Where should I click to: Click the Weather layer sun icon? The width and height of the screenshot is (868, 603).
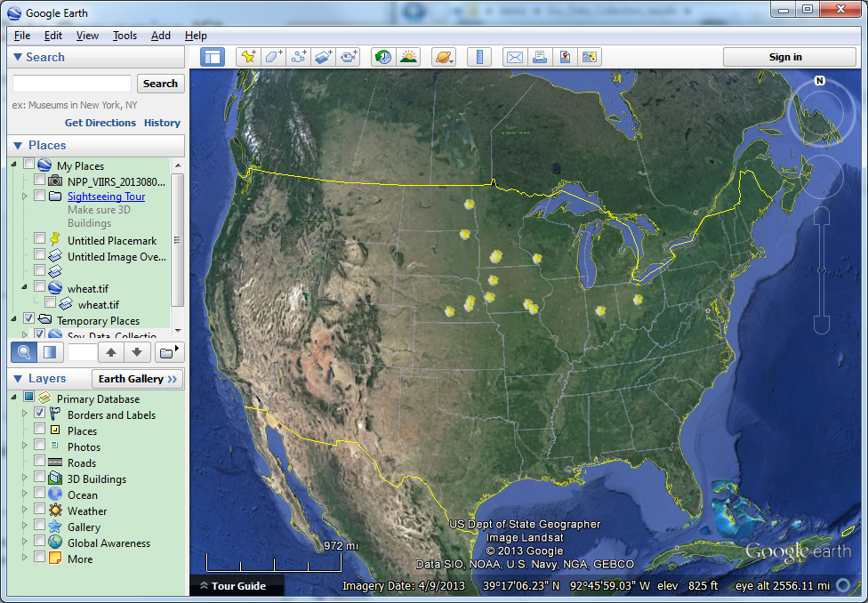(55, 511)
